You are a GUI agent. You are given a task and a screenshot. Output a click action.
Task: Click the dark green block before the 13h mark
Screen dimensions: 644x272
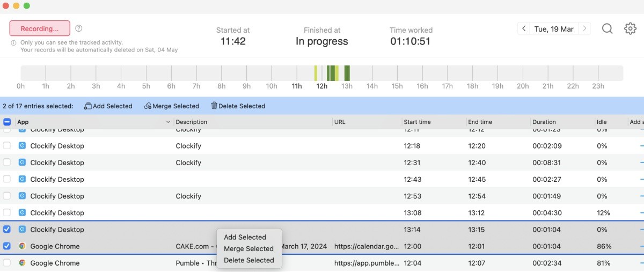[347, 73]
